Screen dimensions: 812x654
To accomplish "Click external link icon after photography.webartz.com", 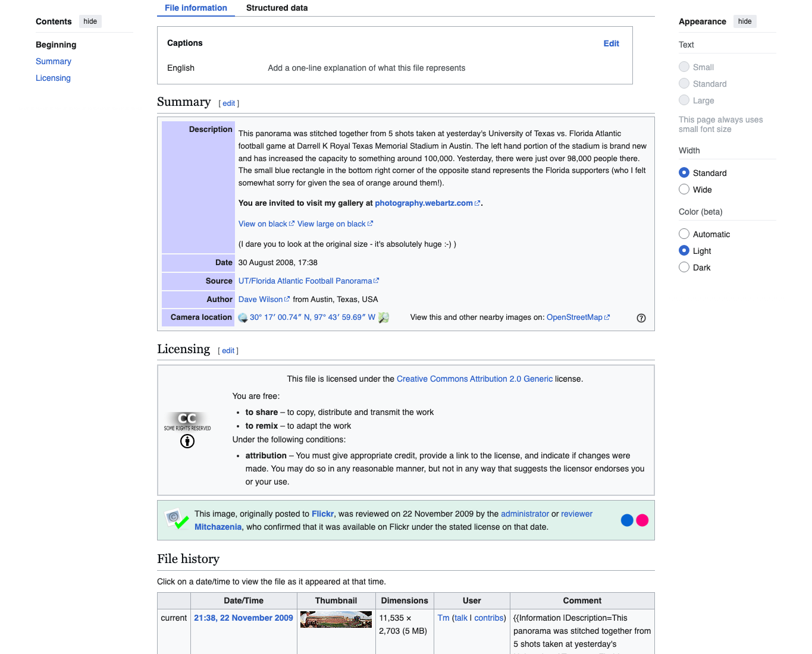I will (478, 203).
